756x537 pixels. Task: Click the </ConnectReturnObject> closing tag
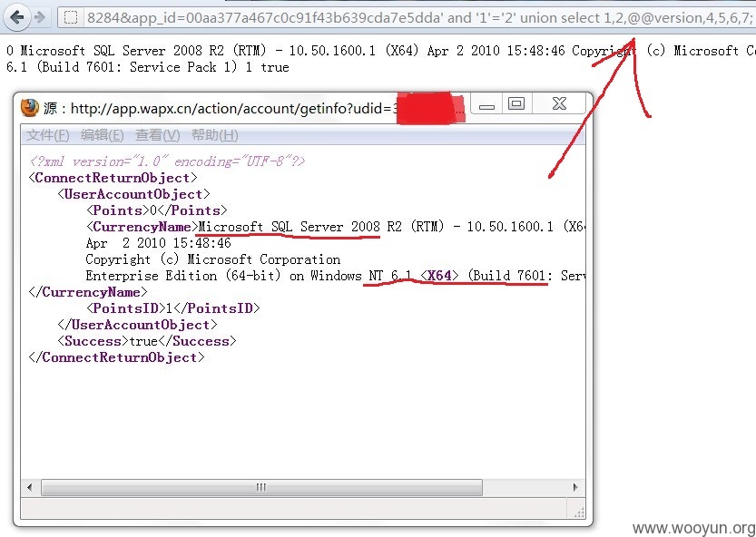coord(116,357)
